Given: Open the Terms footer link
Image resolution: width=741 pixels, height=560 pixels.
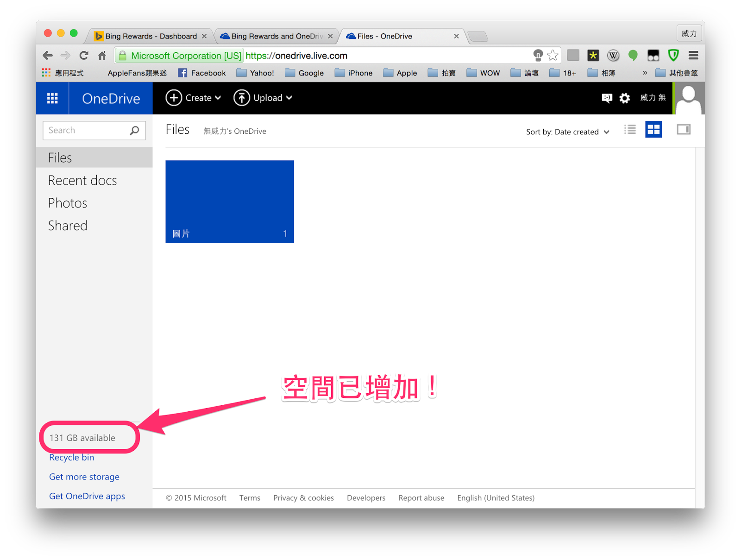Looking at the screenshot, I should click(250, 497).
